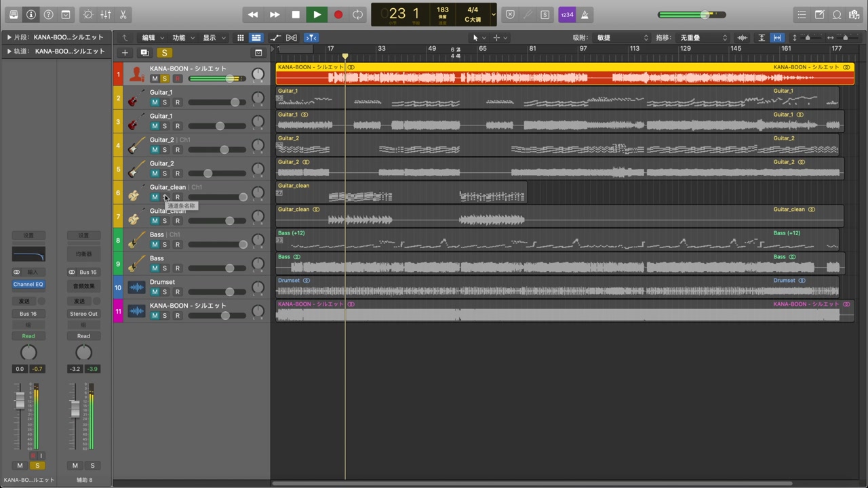Toggle the Replace mode icon

click(510, 14)
